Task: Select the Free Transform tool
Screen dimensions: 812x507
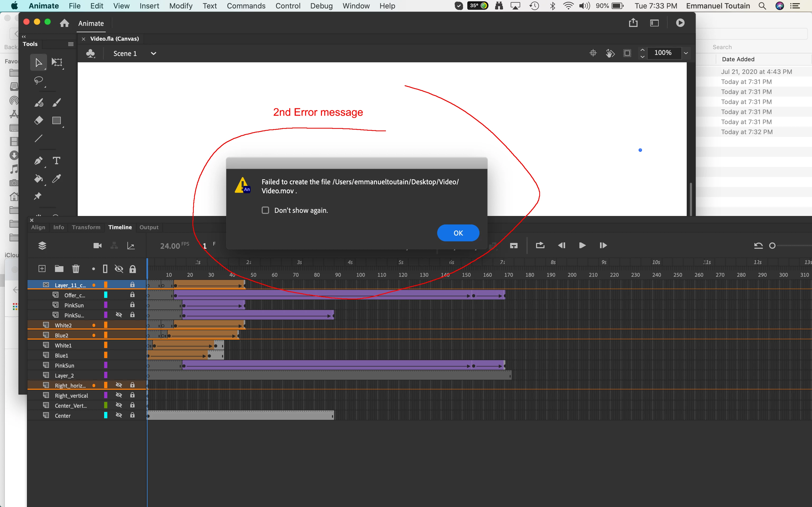Action: (x=57, y=62)
